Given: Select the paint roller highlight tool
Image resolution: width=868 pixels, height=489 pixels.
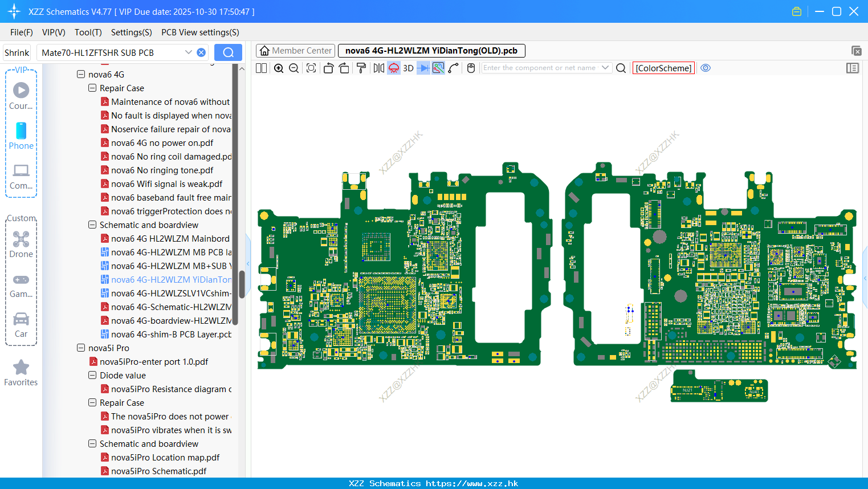Looking at the screenshot, I should pos(361,68).
